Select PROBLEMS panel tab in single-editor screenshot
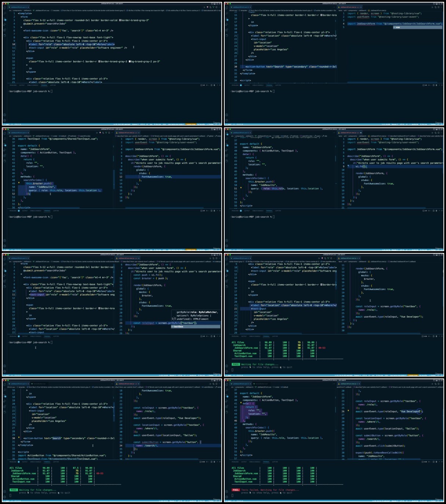Screen dimensions: 446x504 pyautogui.click(x=13, y=85)
